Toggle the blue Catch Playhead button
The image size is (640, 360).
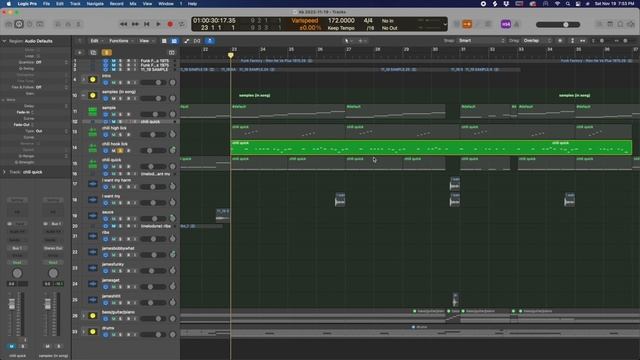pos(210,41)
